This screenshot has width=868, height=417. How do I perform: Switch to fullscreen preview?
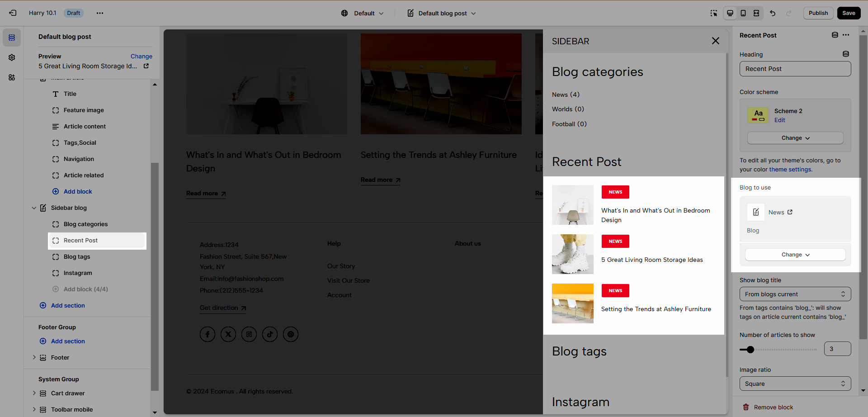[756, 13]
